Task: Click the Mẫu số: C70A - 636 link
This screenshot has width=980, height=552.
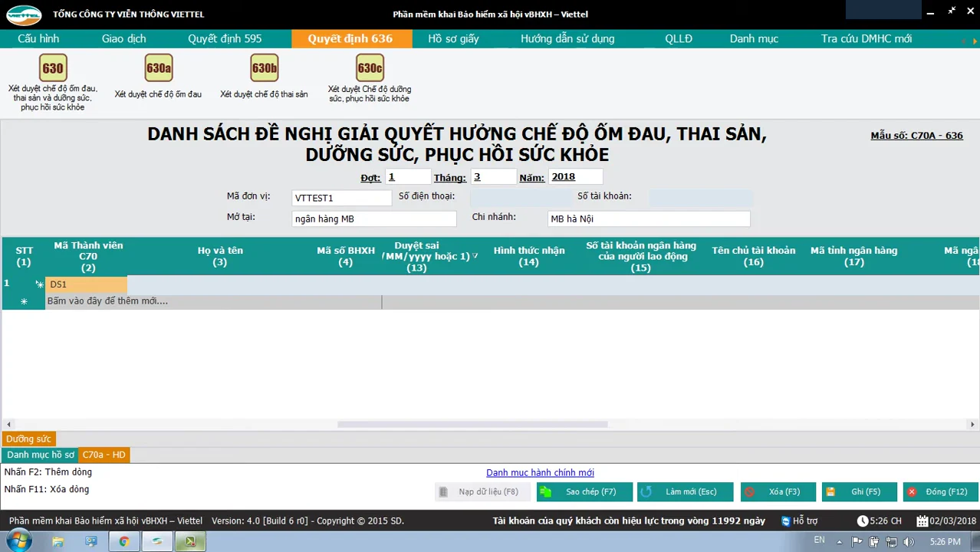Action: point(916,136)
